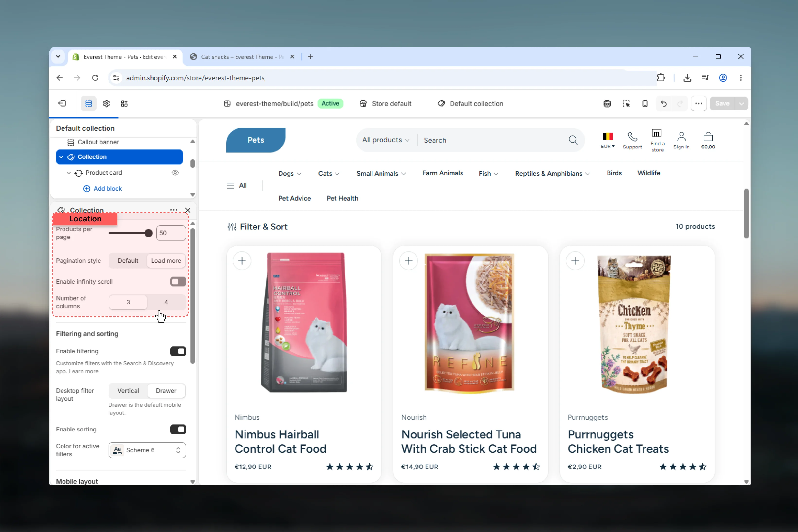Screen dimensions: 798x532
Task: Toggle Enable infinity scroll switch
Action: pyautogui.click(x=178, y=282)
